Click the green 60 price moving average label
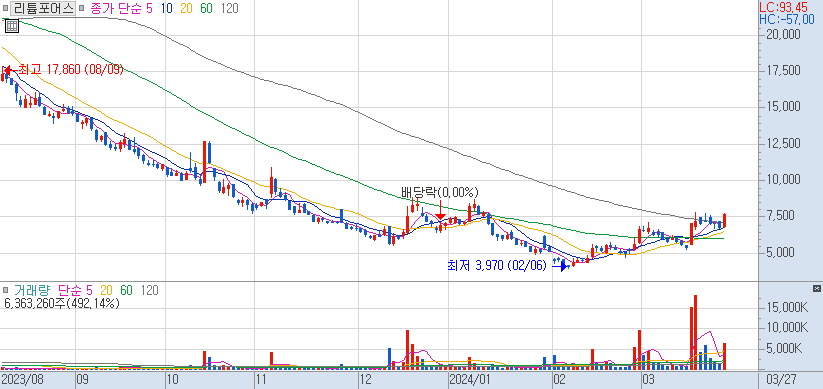This screenshot has width=823, height=389. click(206, 8)
